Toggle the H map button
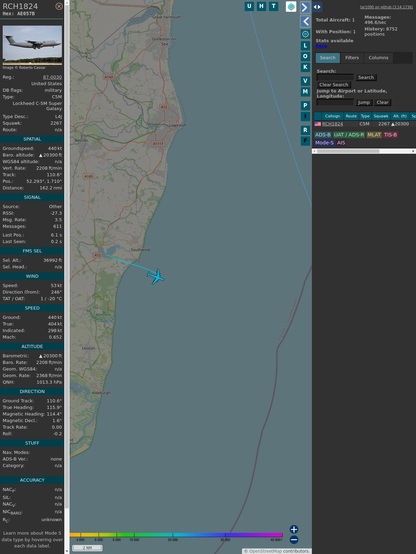Image resolution: width=416 pixels, height=554 pixels. [x=261, y=6]
